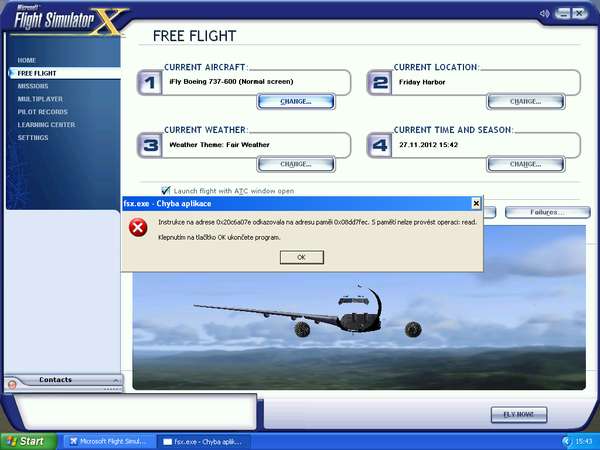Click the 27.11.2012 15:42 date text
The width and height of the screenshot is (600, 450).
tap(429, 145)
